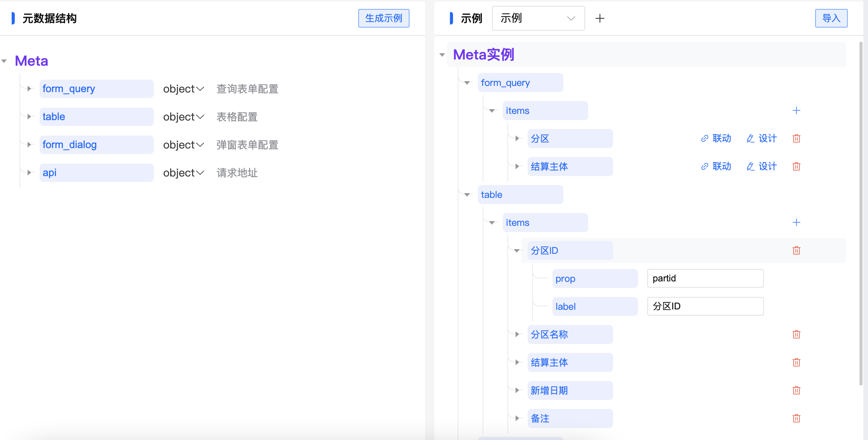The image size is (868, 440).
Task: Collapse the 分区ID node arrow
Action: [x=517, y=251]
